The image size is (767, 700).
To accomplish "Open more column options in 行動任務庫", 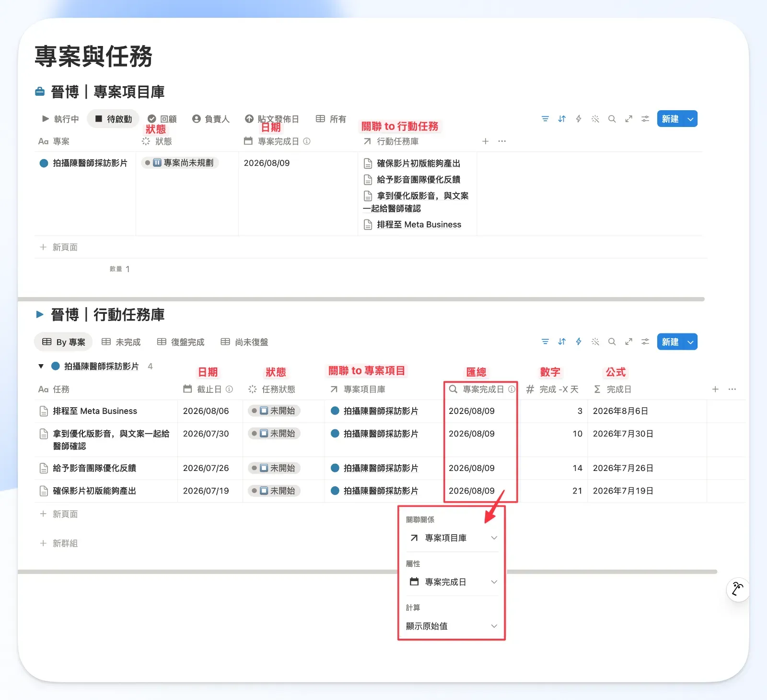I will coord(732,389).
